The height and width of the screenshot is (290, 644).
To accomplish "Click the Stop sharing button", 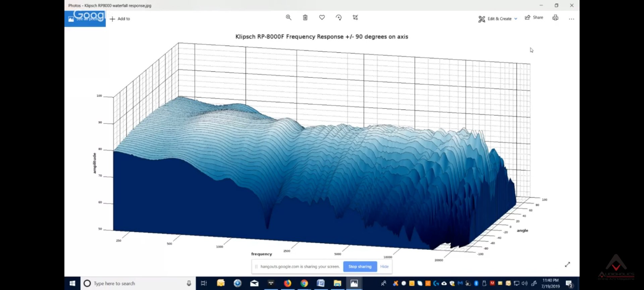I will click(360, 267).
